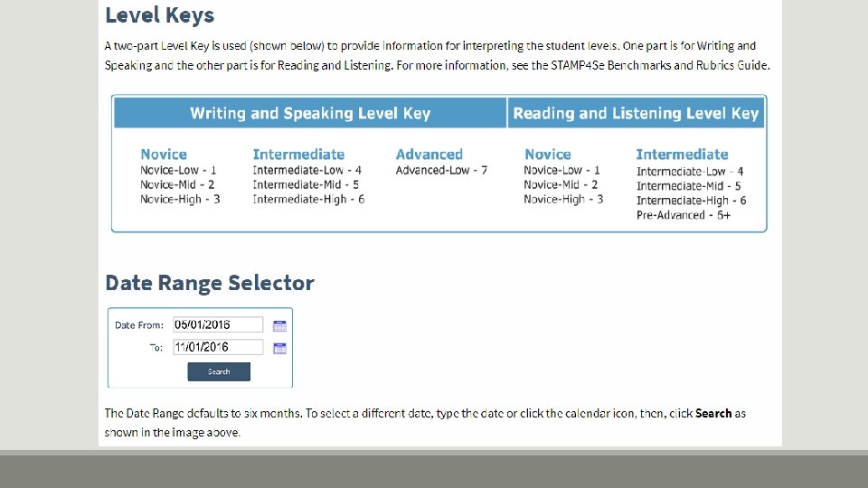Click the Advanced heading in the level key
Screen dimensions: 868x488
tap(429, 155)
